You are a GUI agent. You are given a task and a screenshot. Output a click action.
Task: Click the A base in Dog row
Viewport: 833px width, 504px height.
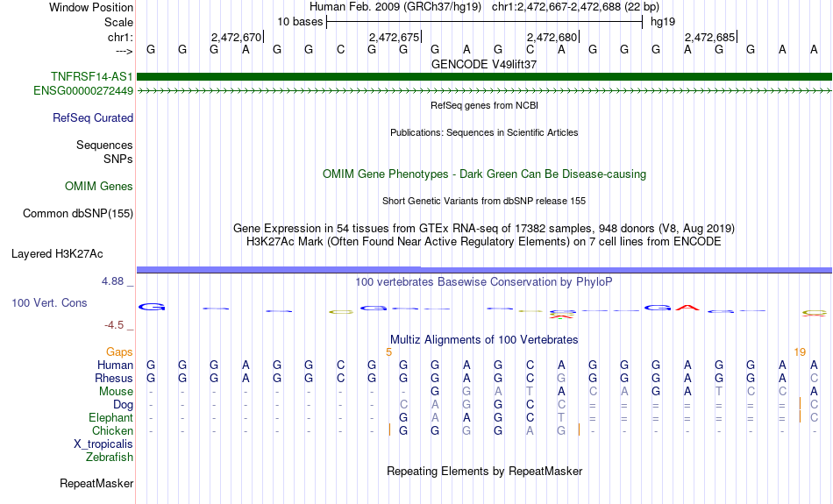click(x=435, y=405)
